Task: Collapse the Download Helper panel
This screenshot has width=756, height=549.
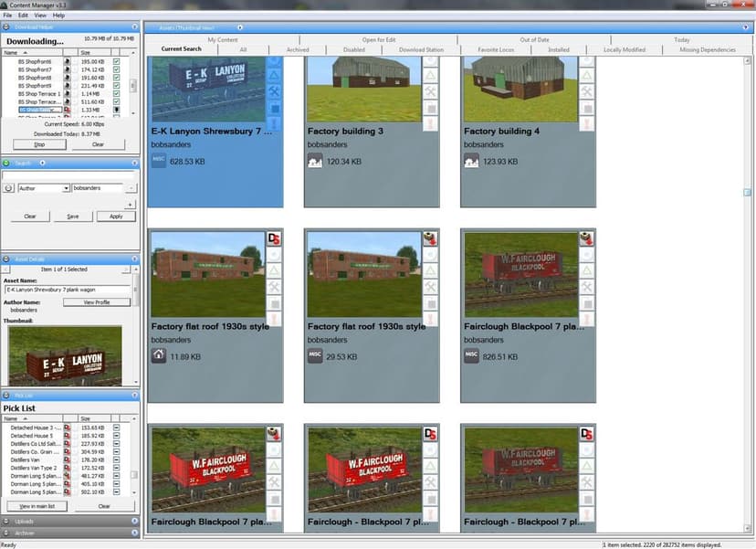Action: tap(135, 27)
